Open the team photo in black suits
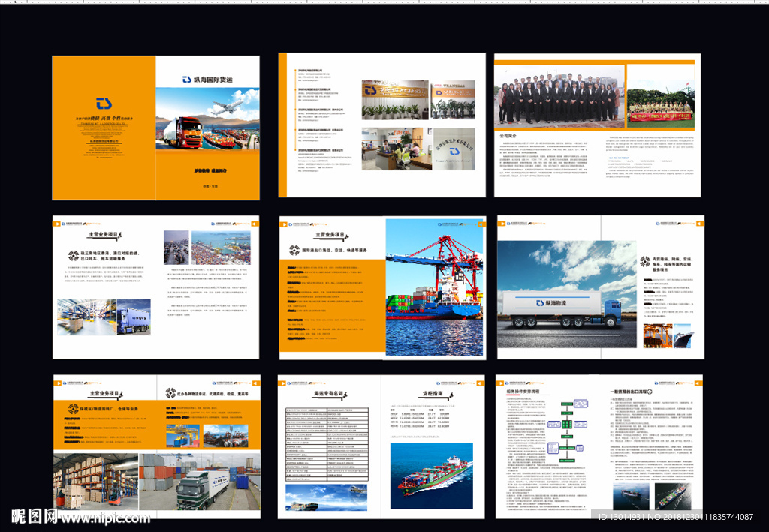 pos(559,95)
